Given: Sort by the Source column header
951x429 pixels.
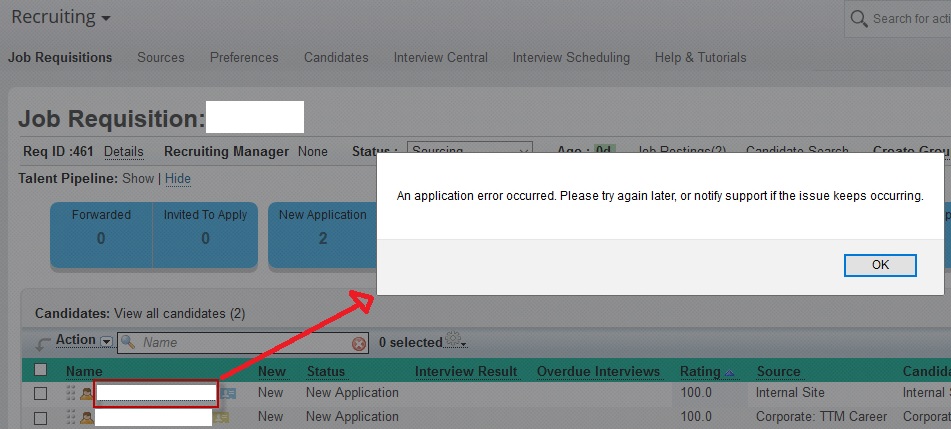Looking at the screenshot, I should [778, 371].
